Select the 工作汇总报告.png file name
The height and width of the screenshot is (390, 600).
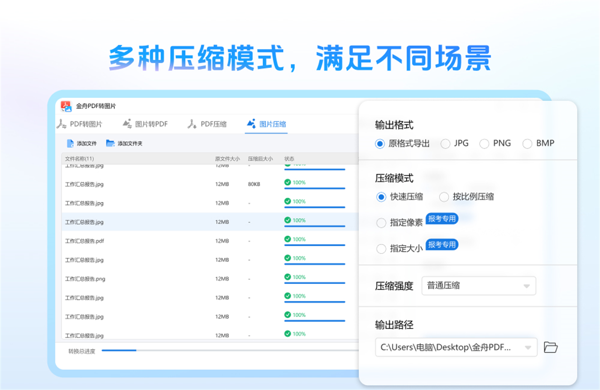[85, 279]
